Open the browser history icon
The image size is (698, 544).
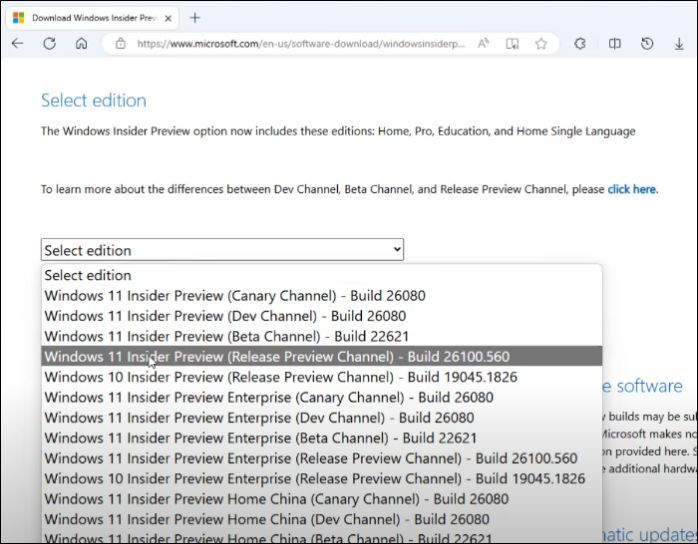(x=647, y=44)
